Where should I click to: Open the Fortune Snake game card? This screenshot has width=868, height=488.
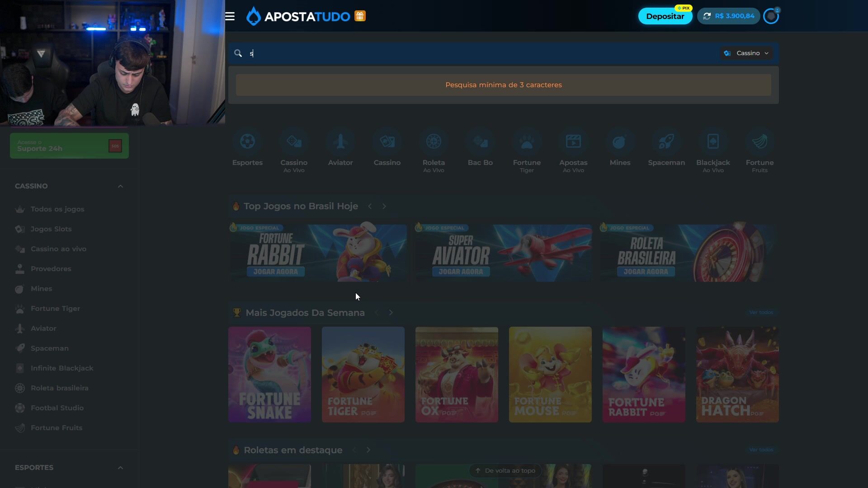269,375
